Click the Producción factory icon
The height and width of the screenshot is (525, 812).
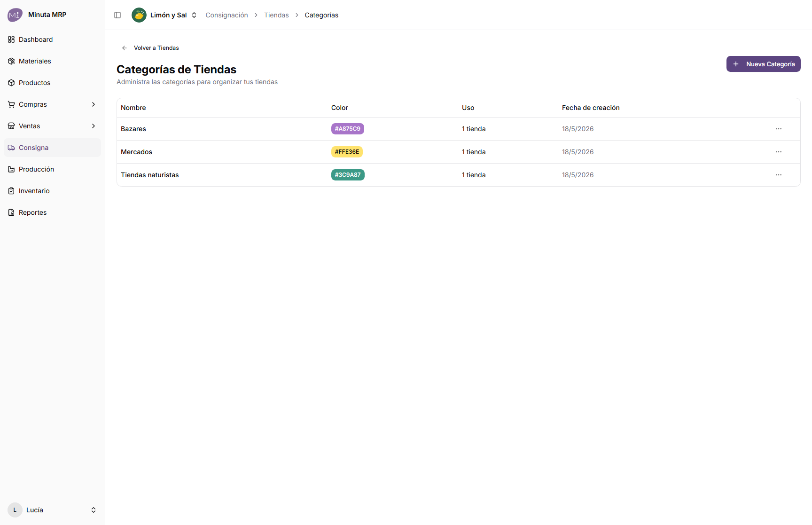[x=11, y=169]
